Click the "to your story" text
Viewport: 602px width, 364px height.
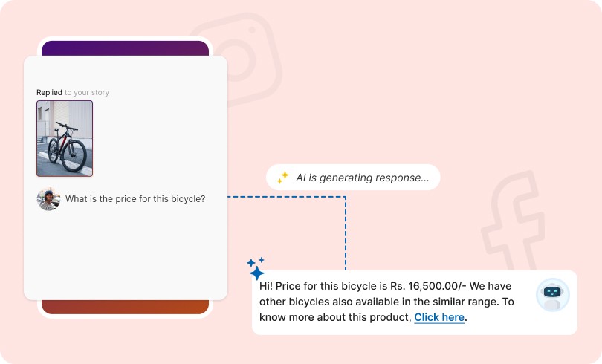(87, 92)
